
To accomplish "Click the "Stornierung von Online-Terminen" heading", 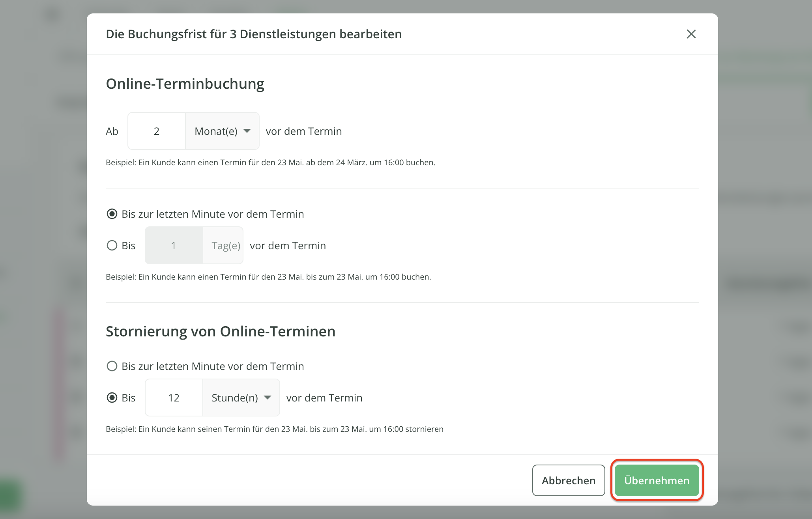I will [x=221, y=332].
